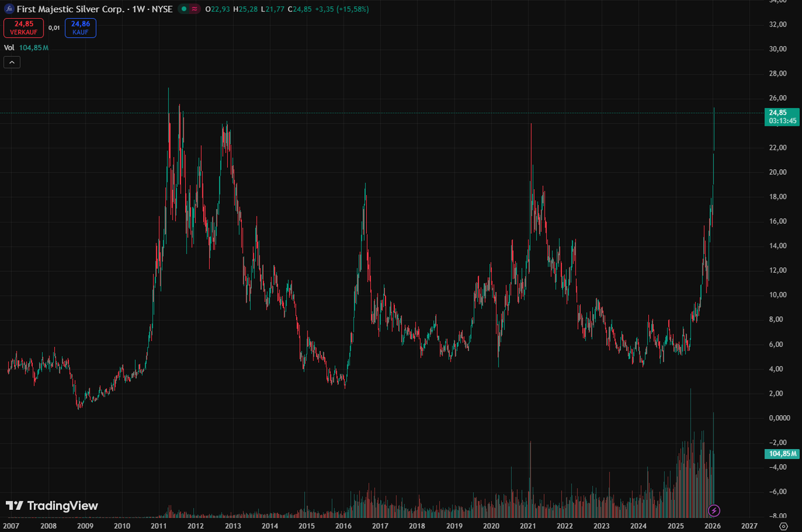The width and height of the screenshot is (802, 532).
Task: Open symbol title First Majestic Silver Corp.
Action: coord(70,10)
